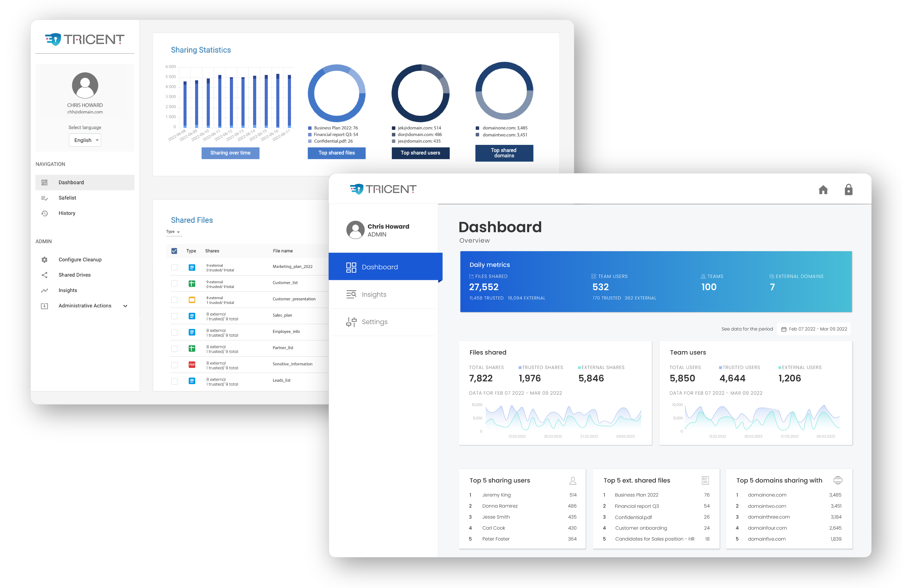Check the Customer_presentation row checkbox

tap(174, 300)
